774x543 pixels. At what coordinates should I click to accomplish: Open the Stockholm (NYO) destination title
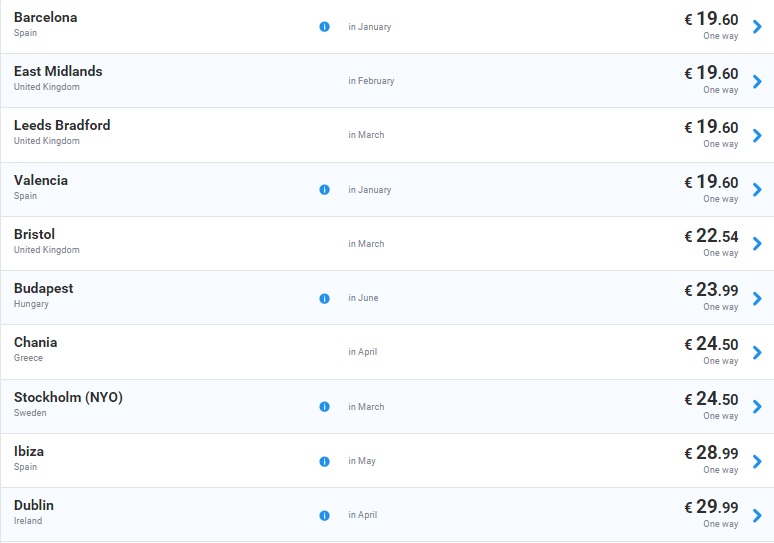68,397
